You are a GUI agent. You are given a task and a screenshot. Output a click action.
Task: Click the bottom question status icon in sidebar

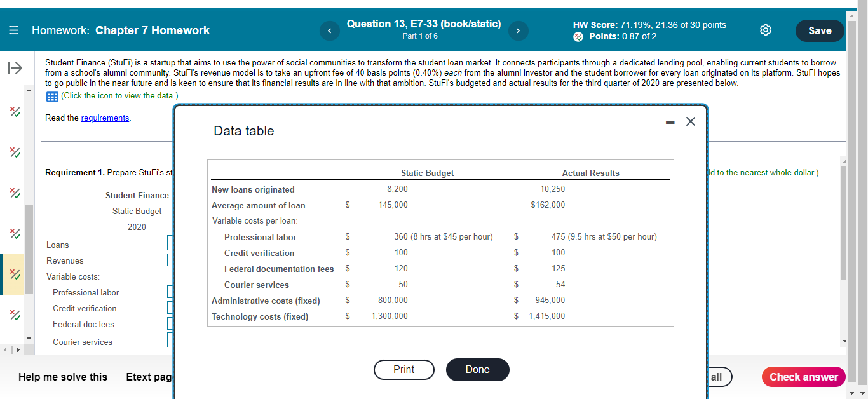click(15, 314)
